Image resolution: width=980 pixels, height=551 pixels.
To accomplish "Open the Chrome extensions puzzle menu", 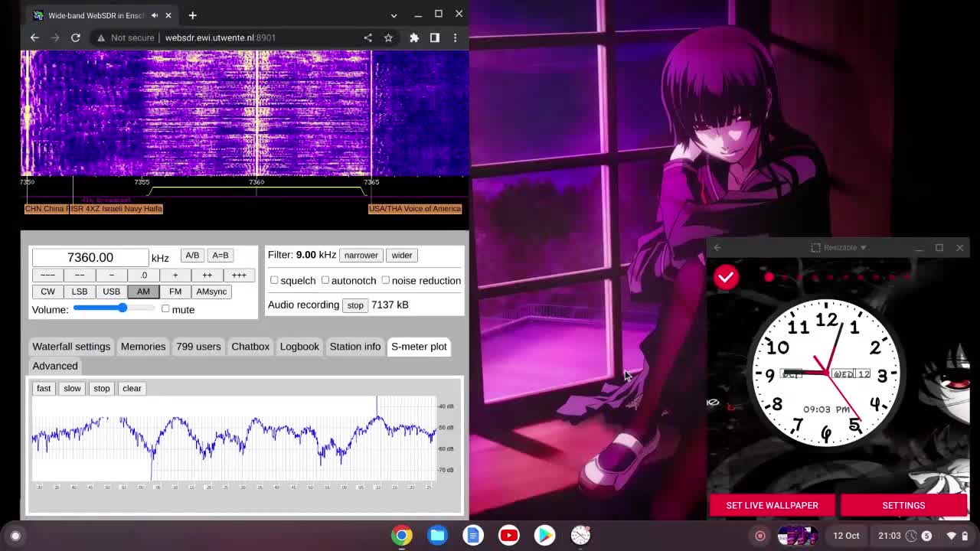I will tap(414, 37).
